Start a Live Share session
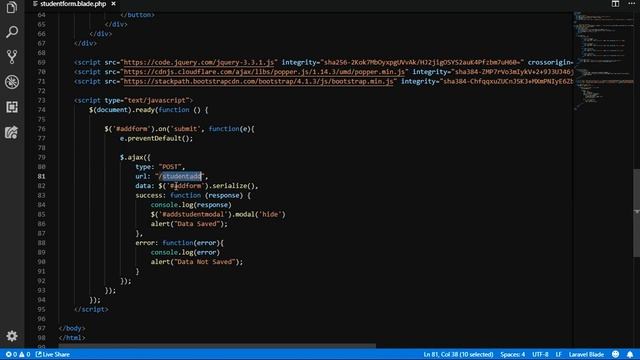Image resolution: width=640 pixels, height=360 pixels. tap(53, 354)
